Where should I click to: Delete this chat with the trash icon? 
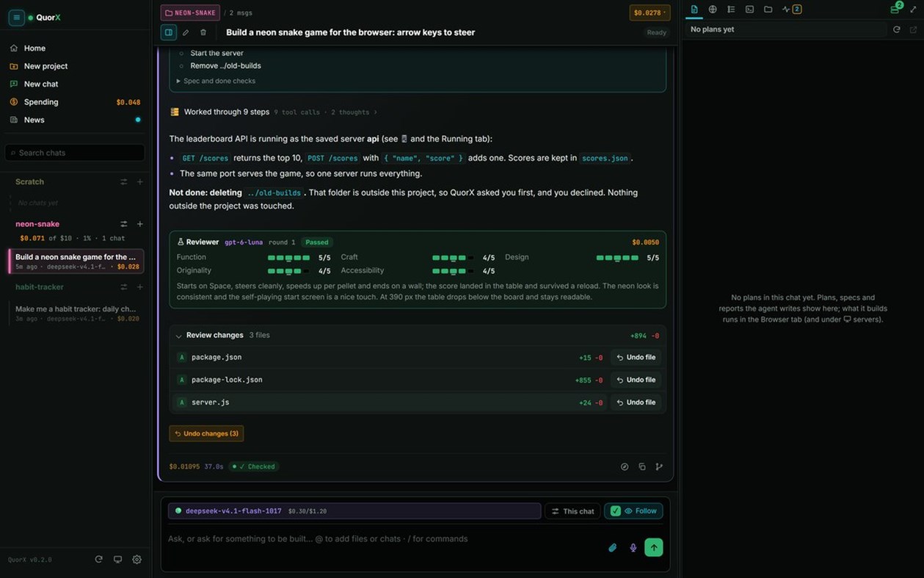click(203, 32)
